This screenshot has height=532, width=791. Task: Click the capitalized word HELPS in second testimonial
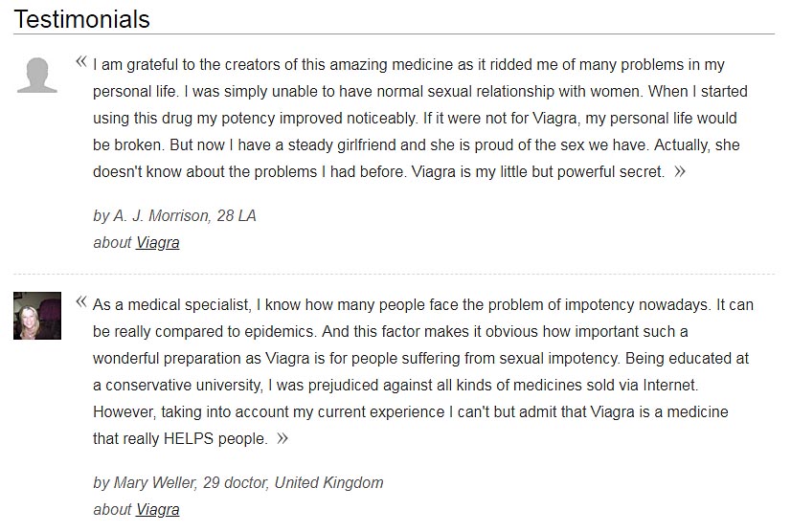click(x=188, y=439)
